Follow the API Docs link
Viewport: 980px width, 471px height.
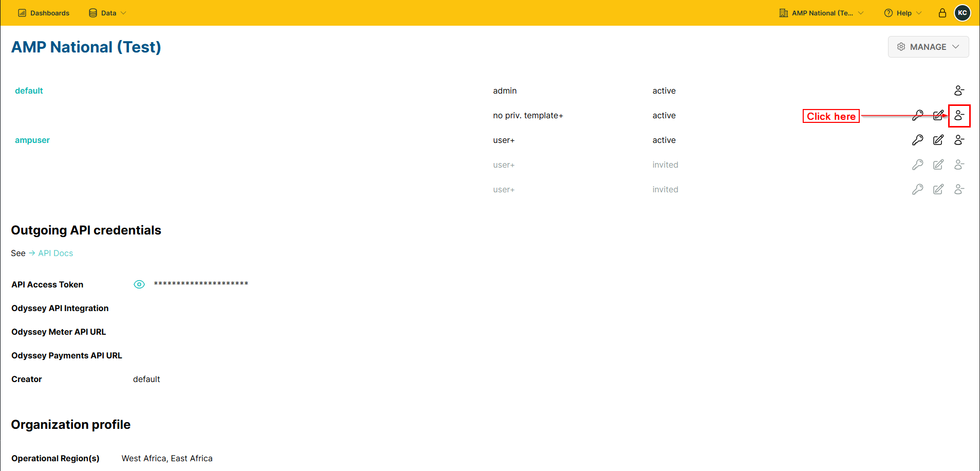coord(56,253)
